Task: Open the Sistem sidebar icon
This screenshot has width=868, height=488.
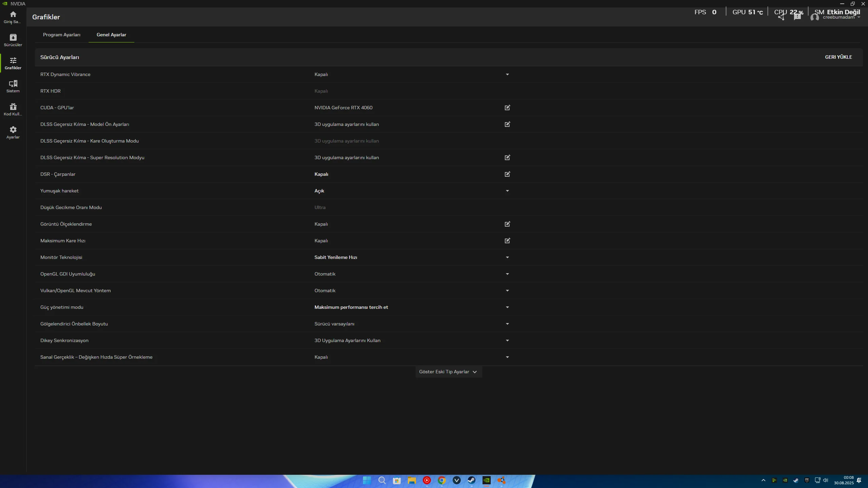Action: [x=13, y=86]
